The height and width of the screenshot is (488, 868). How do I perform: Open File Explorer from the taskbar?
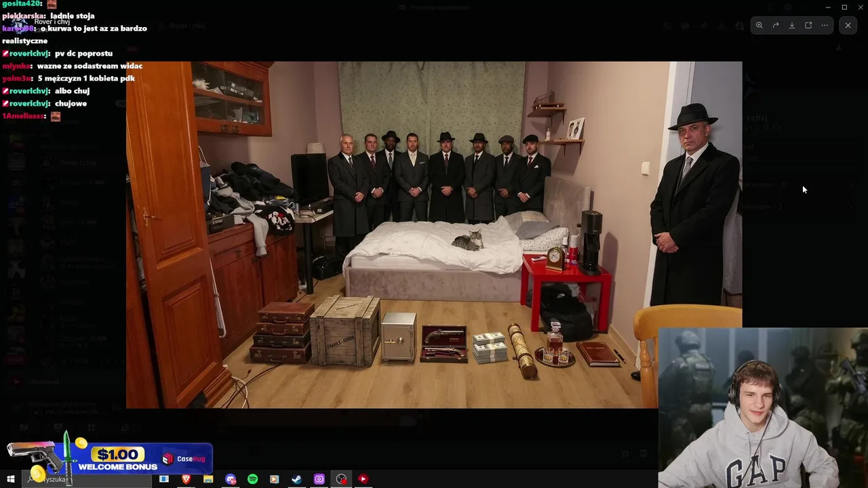pyautogui.click(x=208, y=479)
